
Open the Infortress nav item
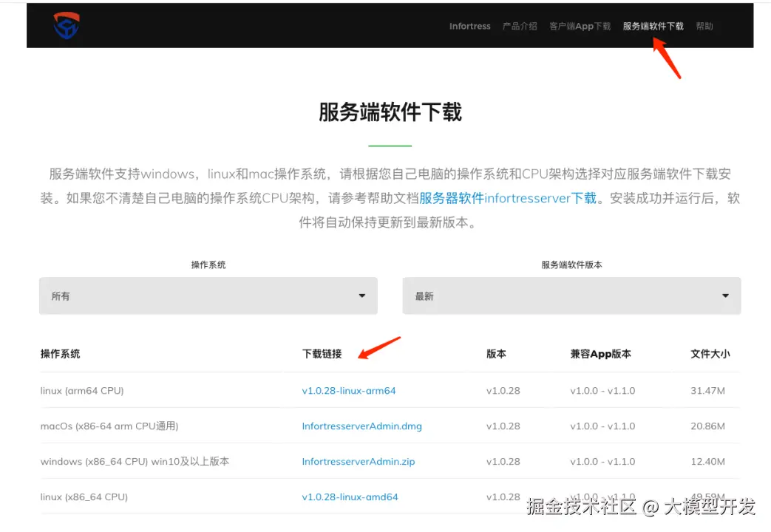pos(469,26)
